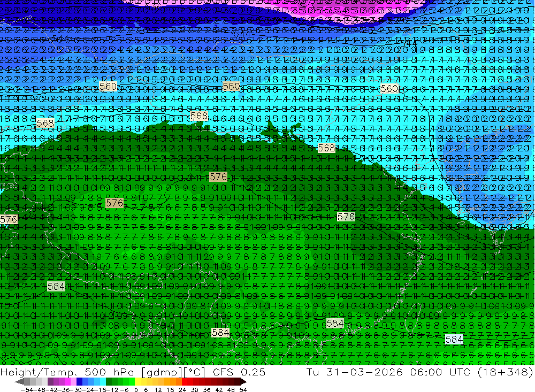The height and width of the screenshot is (392, 535).
Task: Pick the bright magenta swatch in legend
Action: tap(67, 382)
